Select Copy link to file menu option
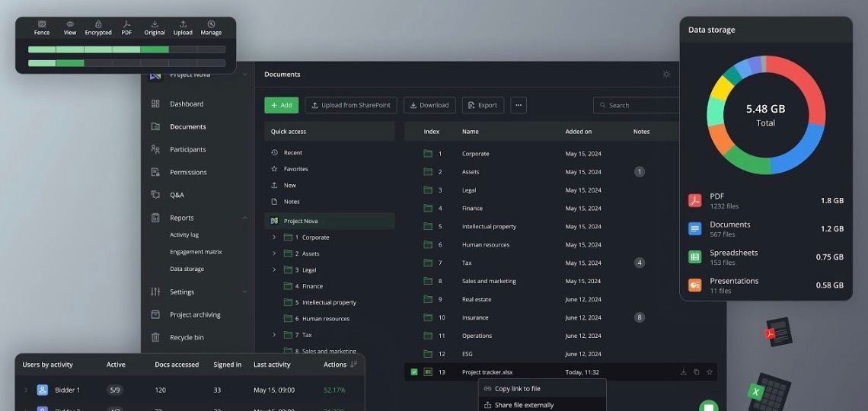 click(517, 389)
